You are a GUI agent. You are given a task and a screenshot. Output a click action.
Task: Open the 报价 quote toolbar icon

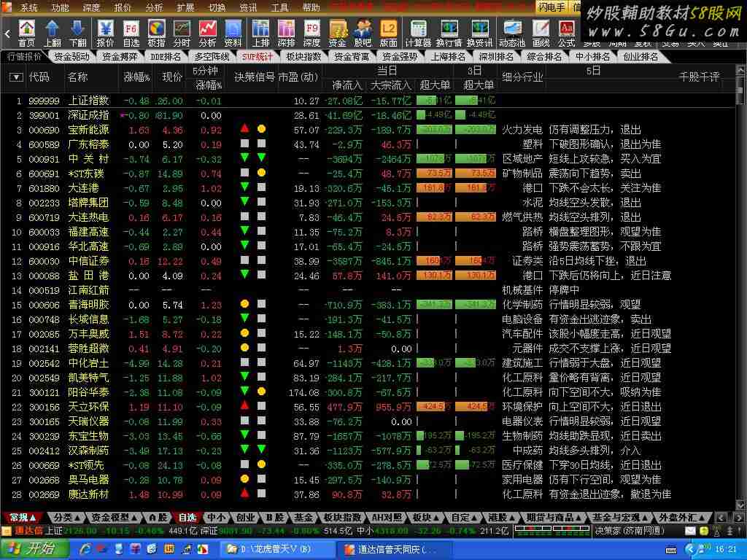(x=105, y=34)
